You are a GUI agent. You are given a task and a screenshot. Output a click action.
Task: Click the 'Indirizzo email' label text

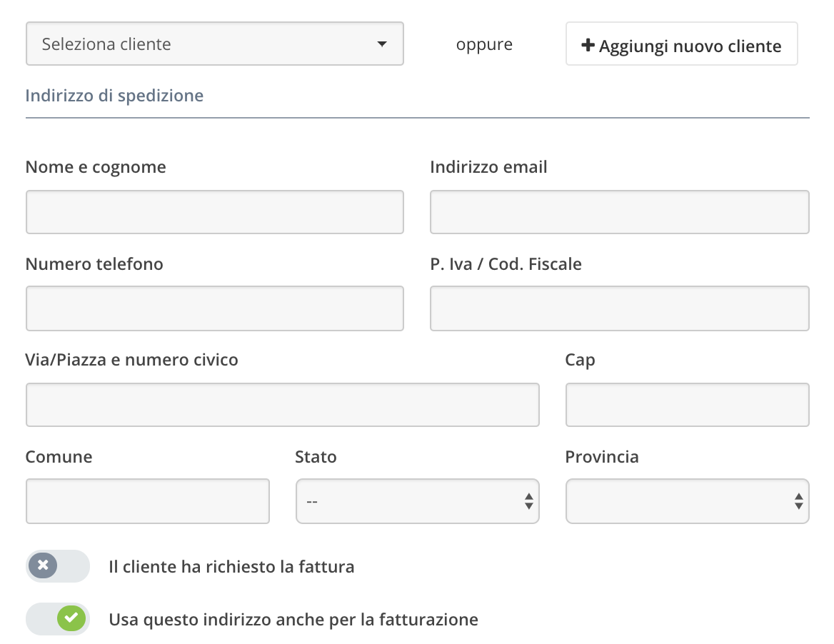(488, 167)
